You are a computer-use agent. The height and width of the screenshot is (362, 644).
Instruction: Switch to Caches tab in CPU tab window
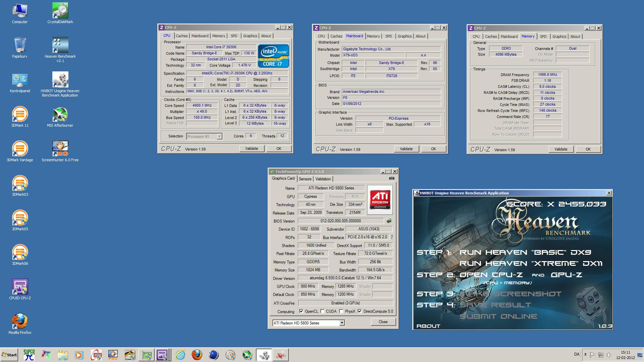pos(182,36)
